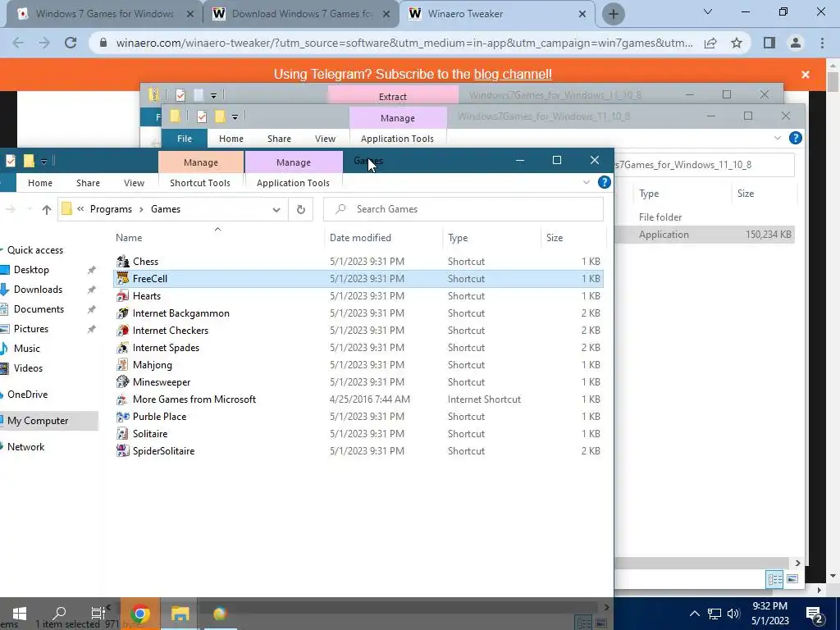Open File Explorer from the taskbar
Image resolution: width=840 pixels, height=630 pixels.
[x=180, y=614]
